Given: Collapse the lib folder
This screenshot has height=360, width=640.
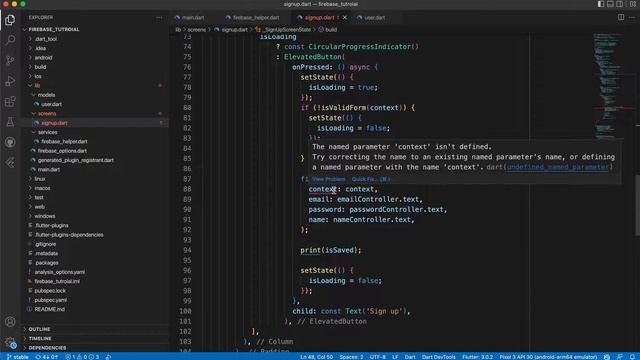Looking at the screenshot, I should click(37, 86).
